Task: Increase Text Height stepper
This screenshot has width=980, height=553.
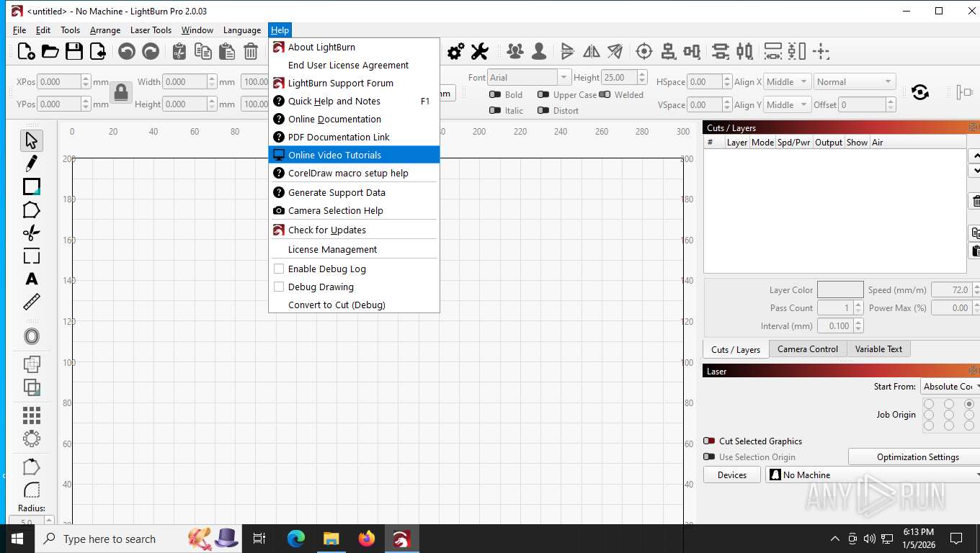Action: tap(642, 73)
